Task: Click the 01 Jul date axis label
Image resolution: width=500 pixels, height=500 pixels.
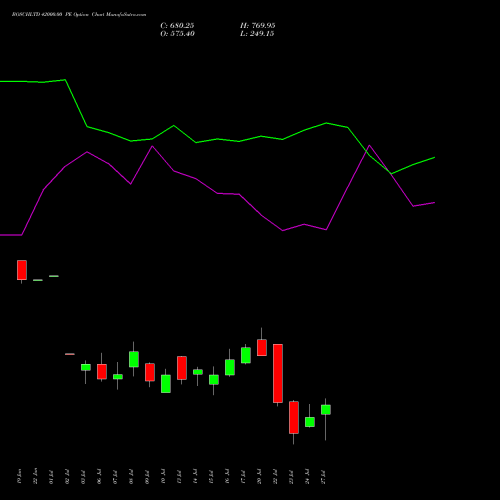Action: tap(51, 477)
